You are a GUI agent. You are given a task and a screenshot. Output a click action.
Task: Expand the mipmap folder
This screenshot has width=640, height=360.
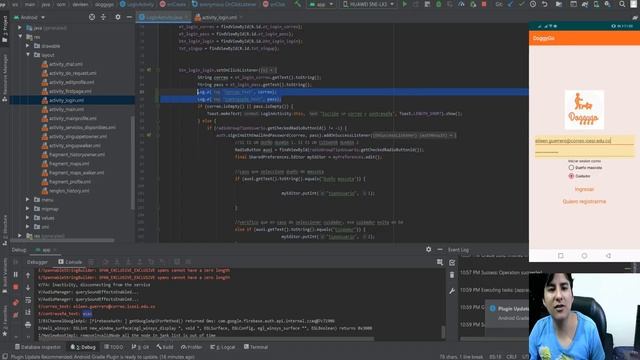27,209
